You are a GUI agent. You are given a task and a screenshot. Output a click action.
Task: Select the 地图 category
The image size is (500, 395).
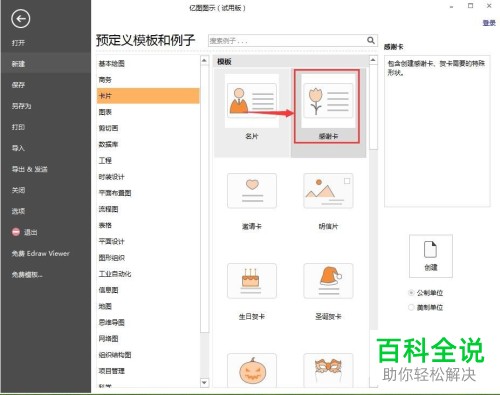[x=105, y=306]
